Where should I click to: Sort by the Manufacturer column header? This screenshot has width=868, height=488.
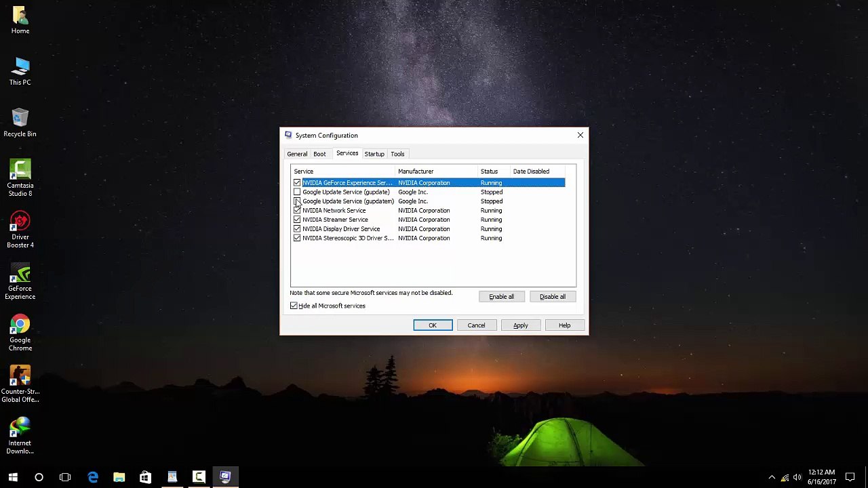[437, 171]
